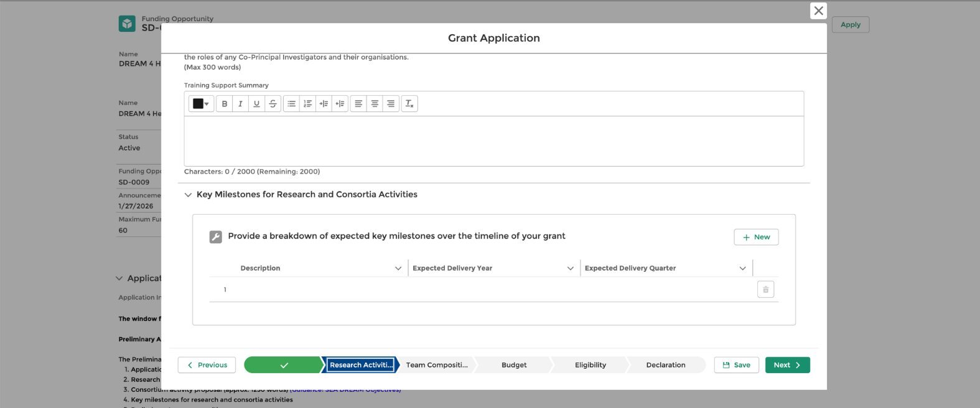980x408 pixels.
Task: Collapse the Key Milestones section
Action: coord(188,195)
